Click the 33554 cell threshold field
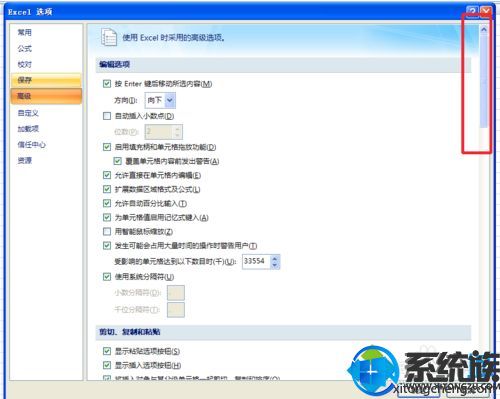500x399 pixels. coord(256,261)
